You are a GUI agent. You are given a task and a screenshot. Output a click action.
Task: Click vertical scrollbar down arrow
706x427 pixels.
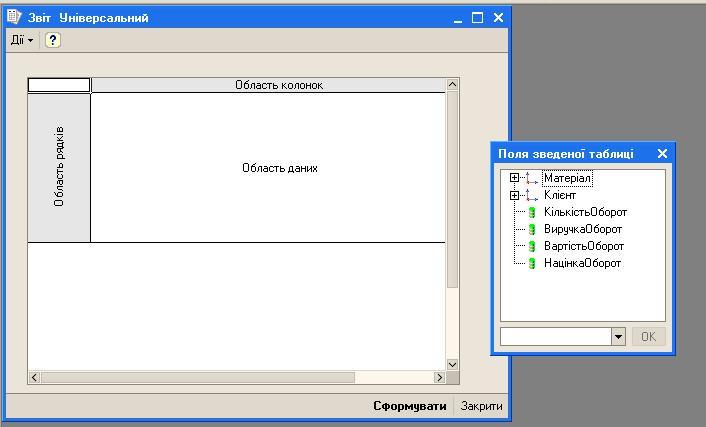453,364
